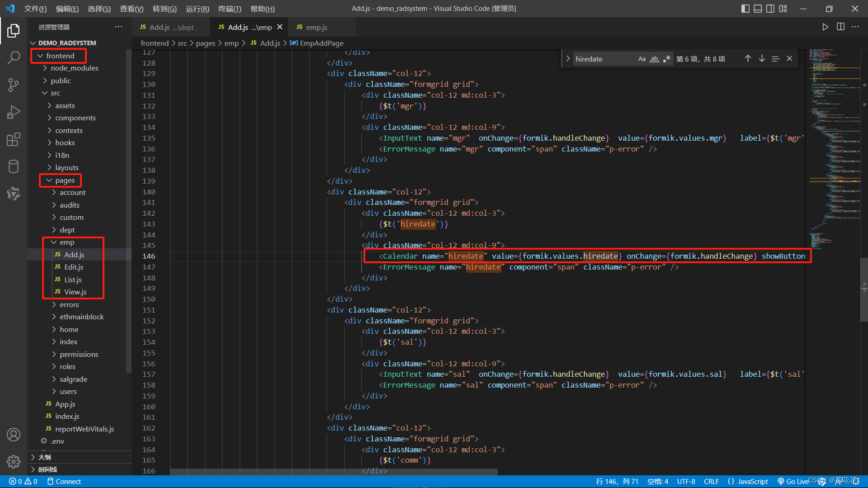Change the UTF-8 file encoding

(x=686, y=482)
